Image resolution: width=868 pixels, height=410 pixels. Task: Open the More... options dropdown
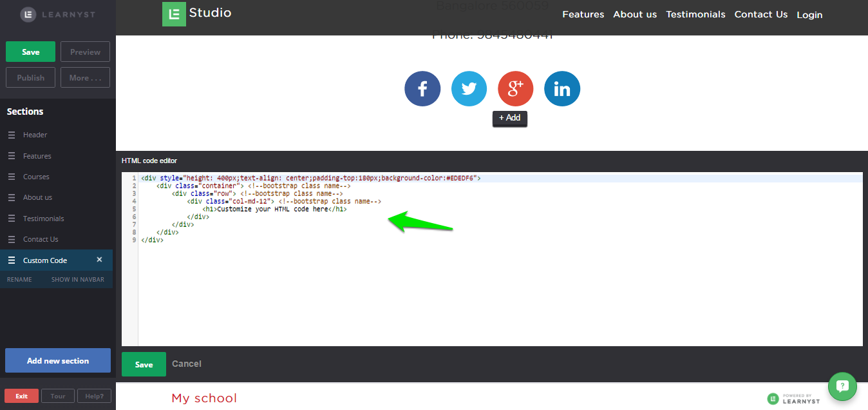[x=85, y=77]
